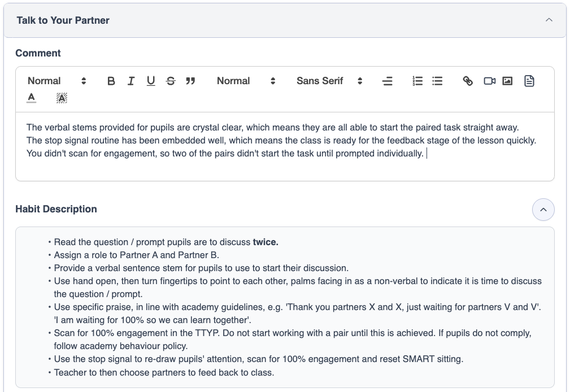Collapse the Talk to Your Partner panel
The width and height of the screenshot is (570, 392).
(x=549, y=20)
